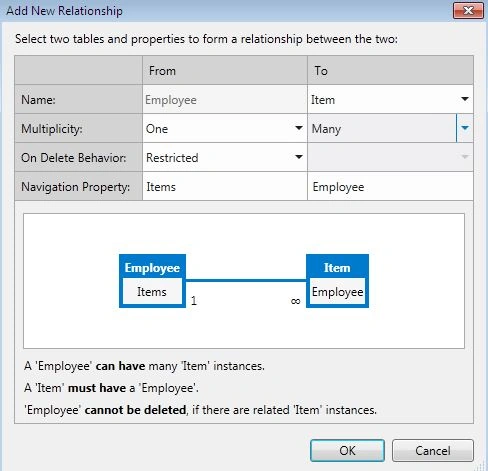The width and height of the screenshot is (488, 471).
Task: Select the Many multiplicity value box
Action: pyautogui.click(x=382, y=128)
